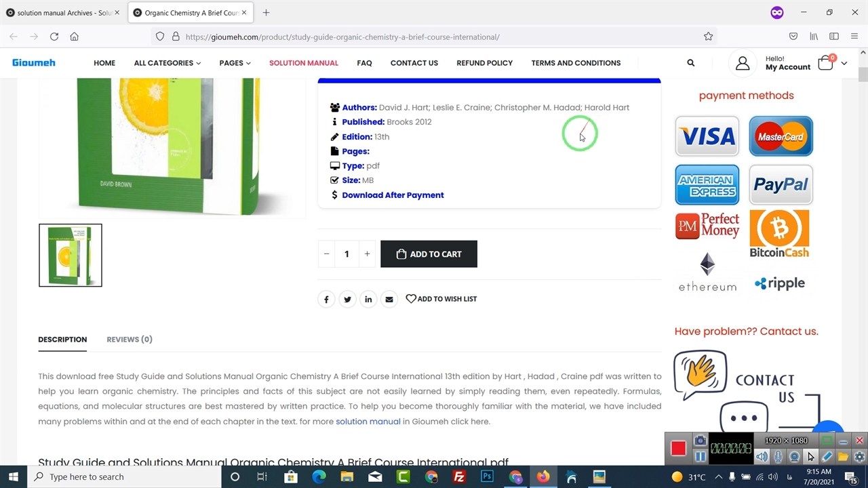Select the recorder pencil drawing tool
Image resolution: width=868 pixels, height=488 pixels.
pos(827,457)
